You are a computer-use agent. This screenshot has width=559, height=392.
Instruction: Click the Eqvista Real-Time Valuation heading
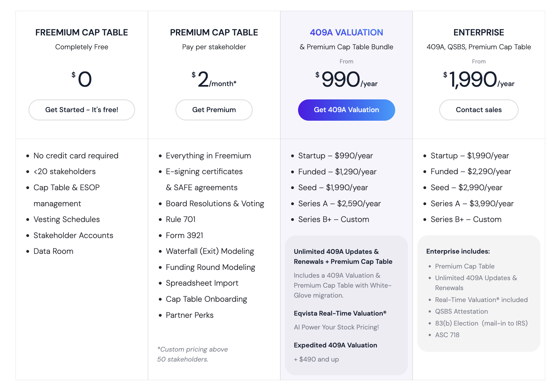coord(340,313)
